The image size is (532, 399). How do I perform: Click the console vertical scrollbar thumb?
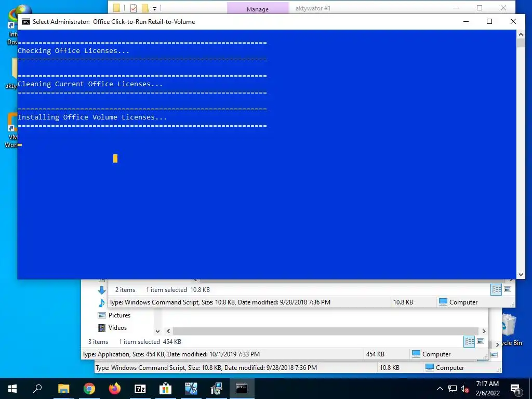click(x=521, y=43)
